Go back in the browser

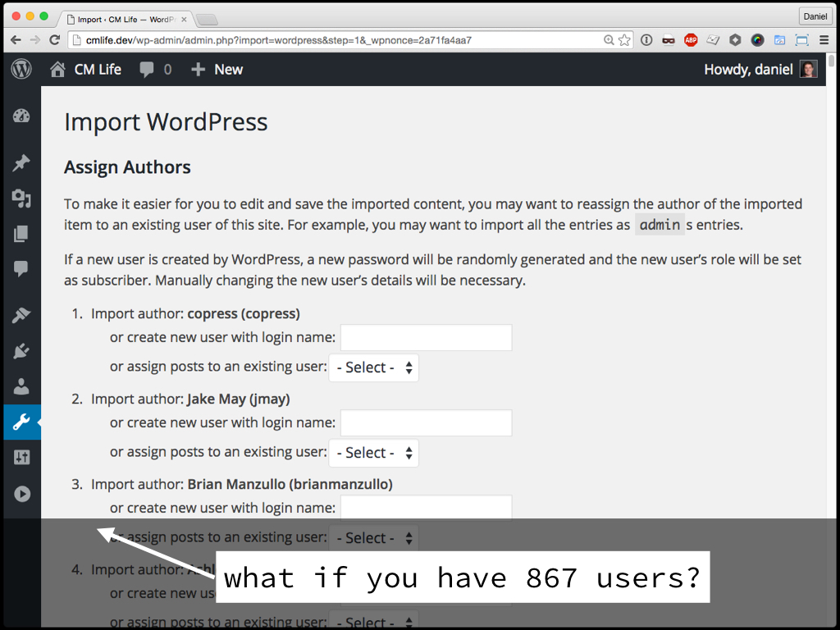(x=16, y=40)
